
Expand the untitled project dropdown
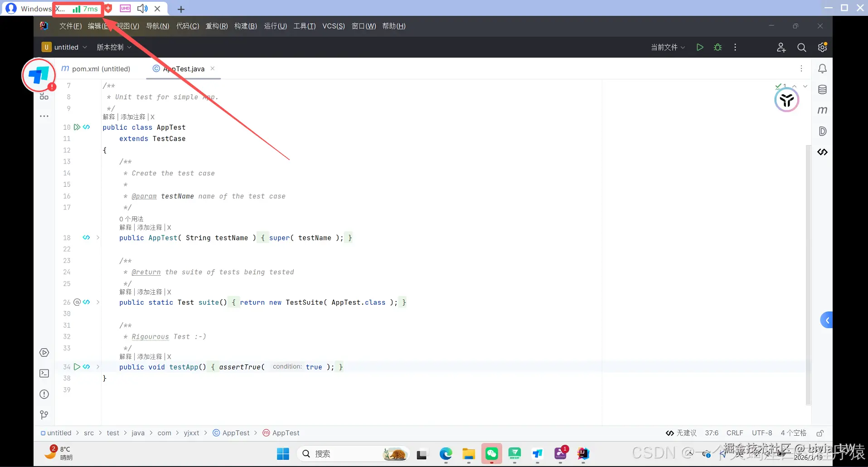[x=64, y=47]
